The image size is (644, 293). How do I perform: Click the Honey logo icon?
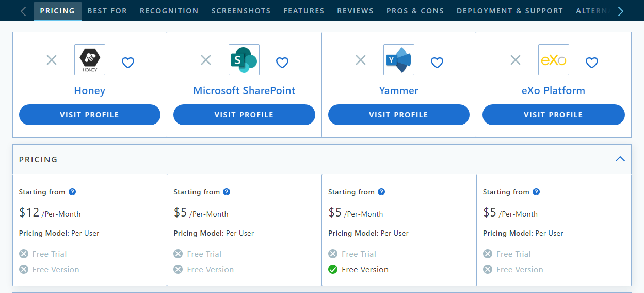point(90,60)
